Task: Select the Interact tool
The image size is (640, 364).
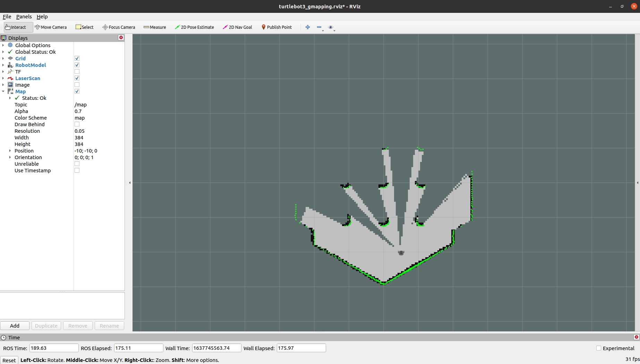Action: point(16,27)
